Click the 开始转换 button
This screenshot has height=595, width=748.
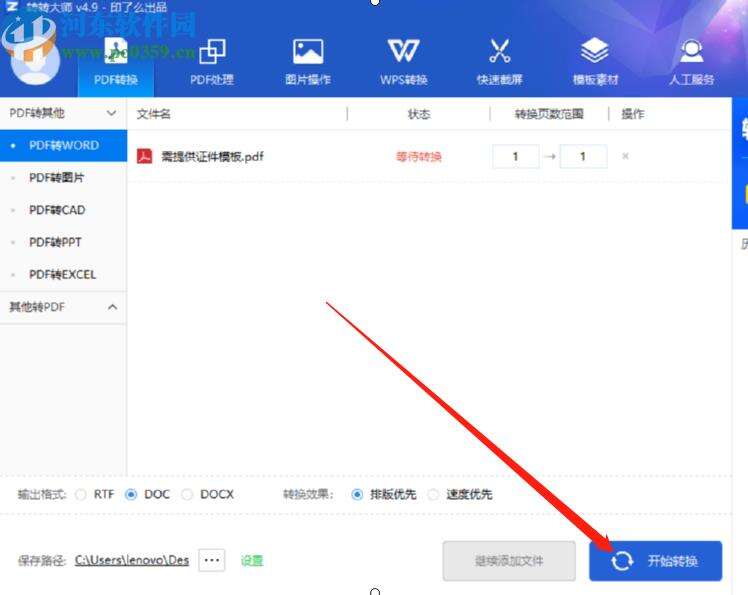(655, 561)
